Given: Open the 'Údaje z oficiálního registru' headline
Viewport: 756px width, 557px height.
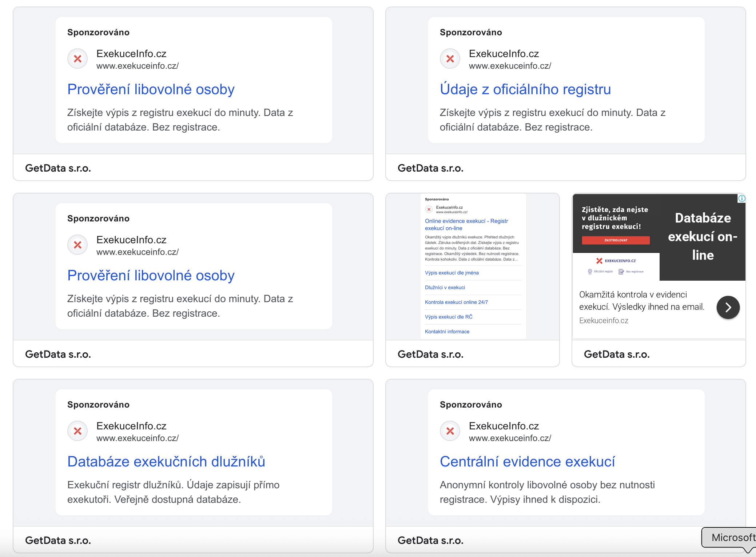Looking at the screenshot, I should pyautogui.click(x=525, y=89).
